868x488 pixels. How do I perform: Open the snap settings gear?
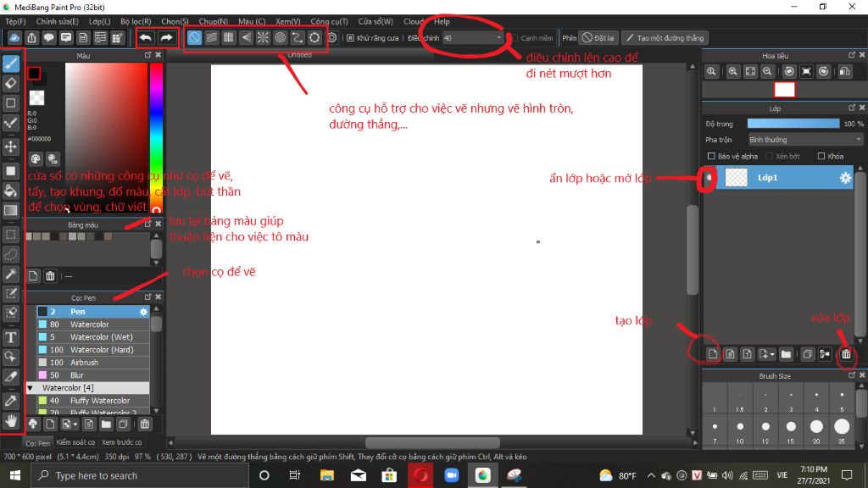coord(332,37)
